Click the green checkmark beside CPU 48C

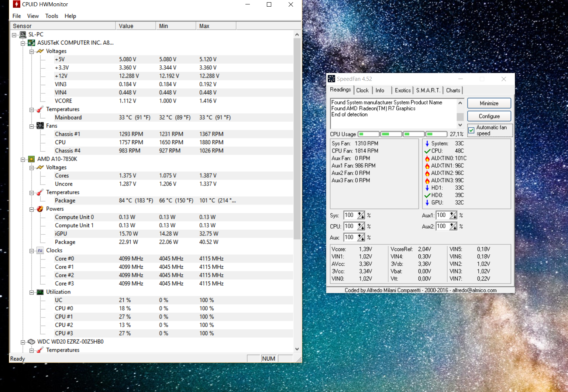click(x=427, y=151)
